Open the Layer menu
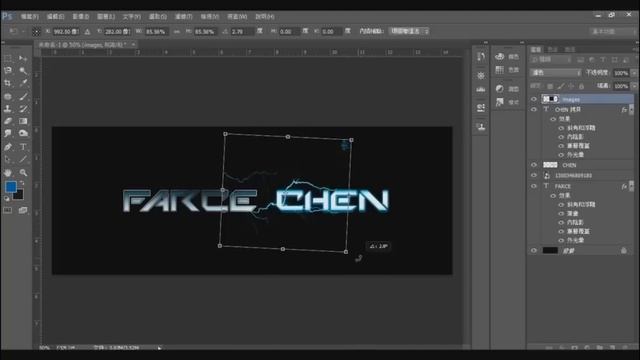This screenshot has width=640, height=360. 106,17
